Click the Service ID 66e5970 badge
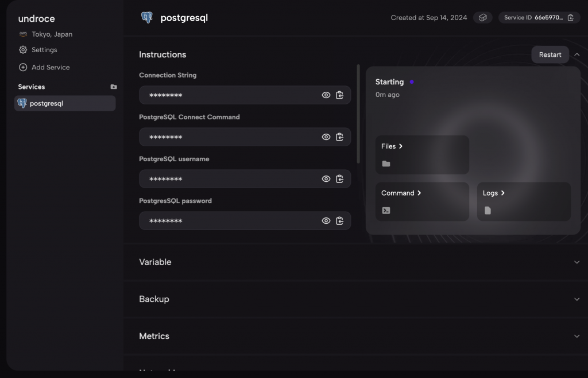 (539, 18)
